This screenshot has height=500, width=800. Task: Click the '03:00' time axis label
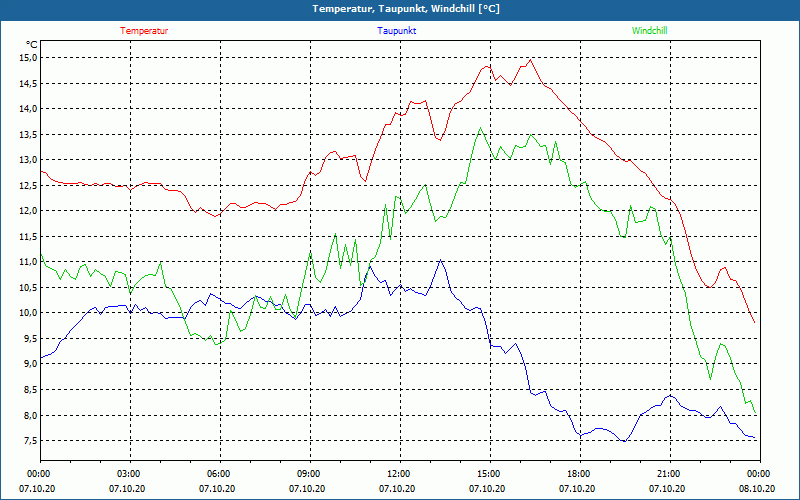pyautogui.click(x=128, y=474)
